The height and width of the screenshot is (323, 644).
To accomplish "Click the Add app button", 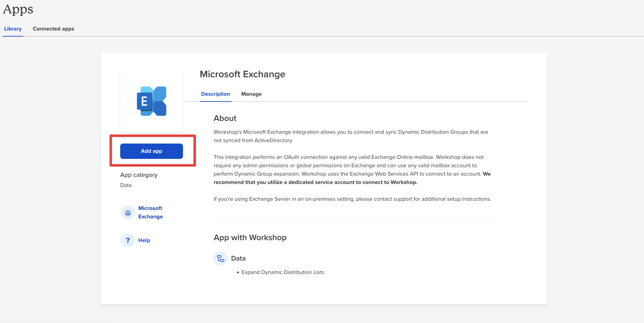I will 151,151.
